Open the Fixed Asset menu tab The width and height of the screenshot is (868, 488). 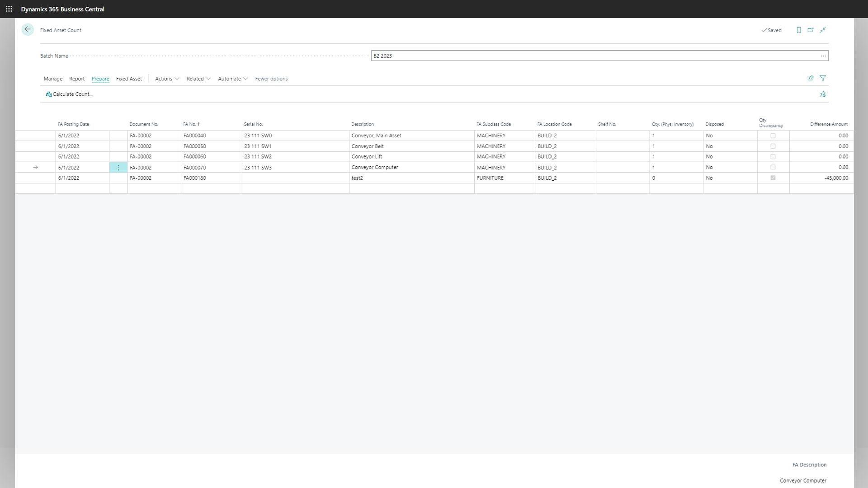point(129,79)
